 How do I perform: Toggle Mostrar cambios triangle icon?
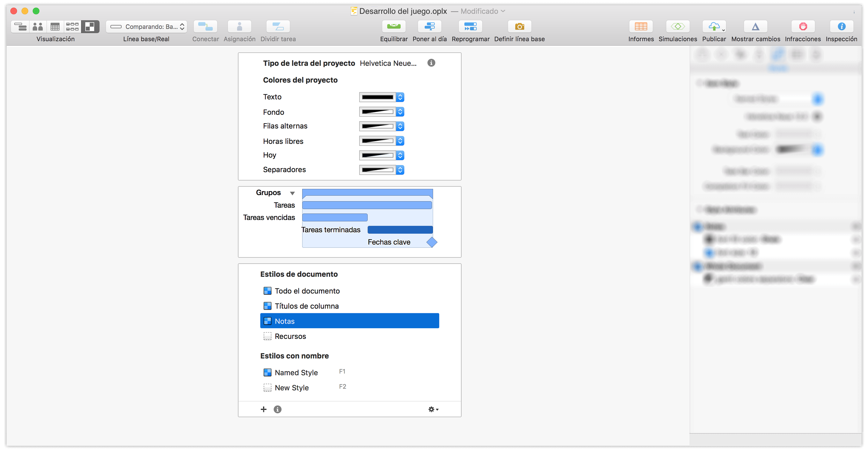(755, 26)
